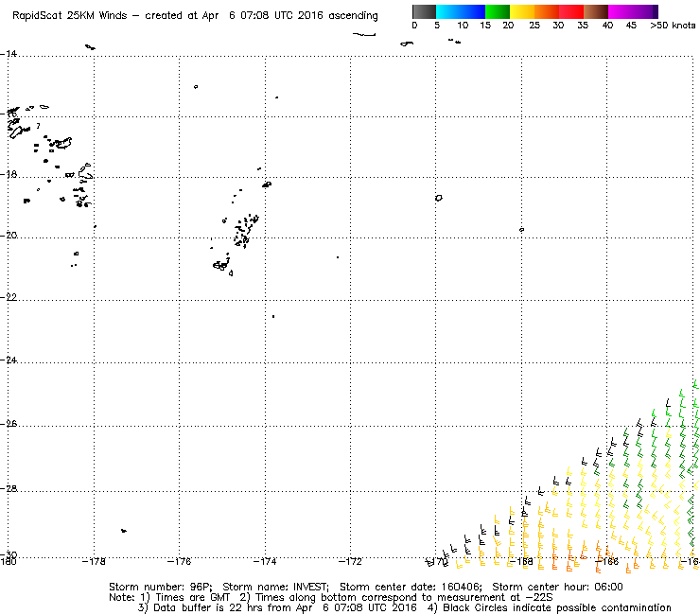Click the '-26' latitude axis label
This screenshot has width=700, height=615.
click(x=9, y=423)
